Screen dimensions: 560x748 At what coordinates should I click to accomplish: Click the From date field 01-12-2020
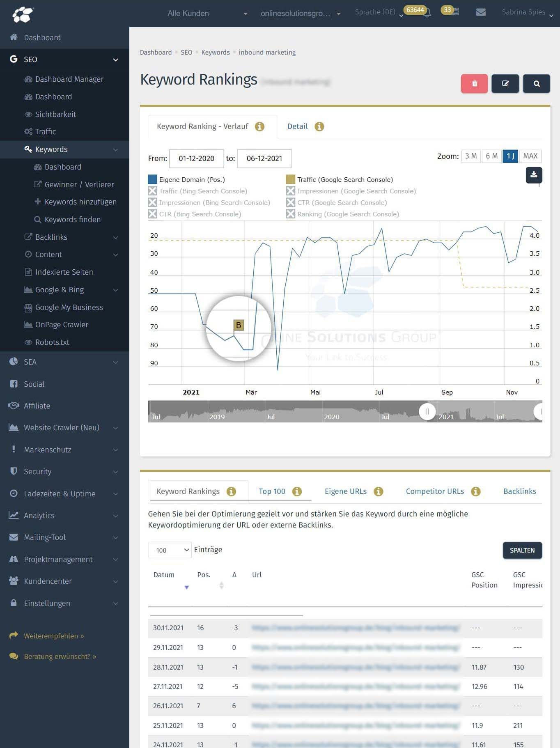pyautogui.click(x=197, y=158)
